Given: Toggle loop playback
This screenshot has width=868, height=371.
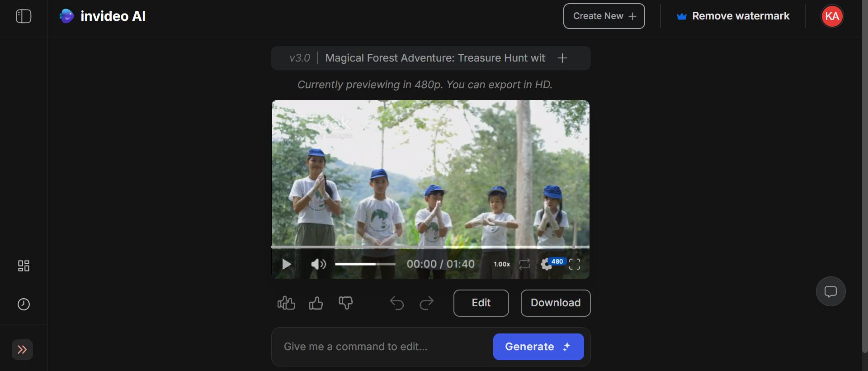Looking at the screenshot, I should [x=524, y=264].
